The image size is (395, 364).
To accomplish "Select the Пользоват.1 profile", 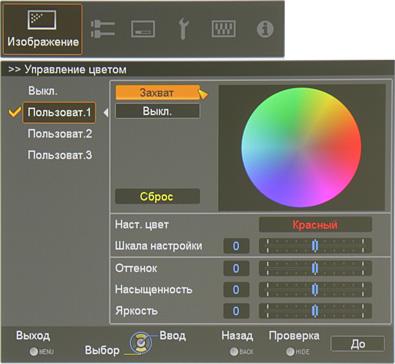I will (x=59, y=112).
